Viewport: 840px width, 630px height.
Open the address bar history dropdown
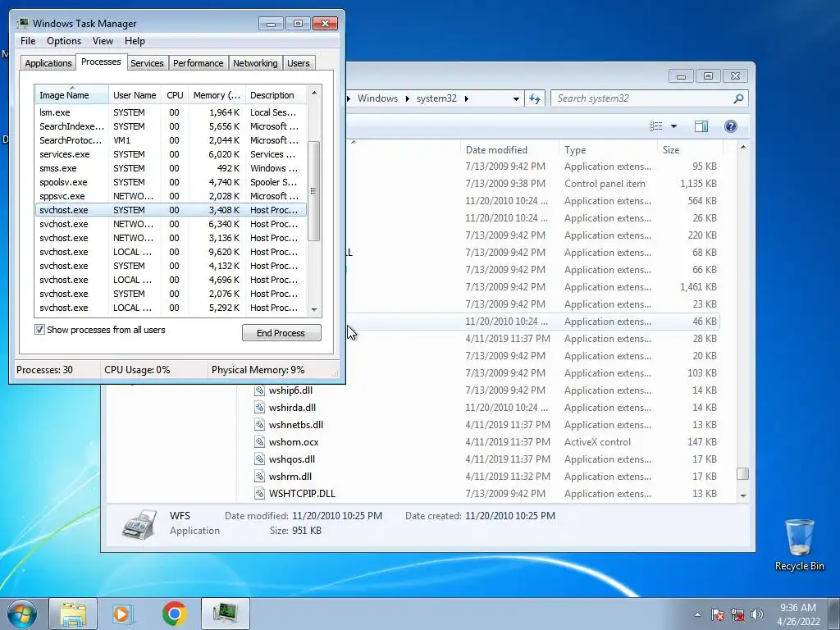[x=516, y=98]
